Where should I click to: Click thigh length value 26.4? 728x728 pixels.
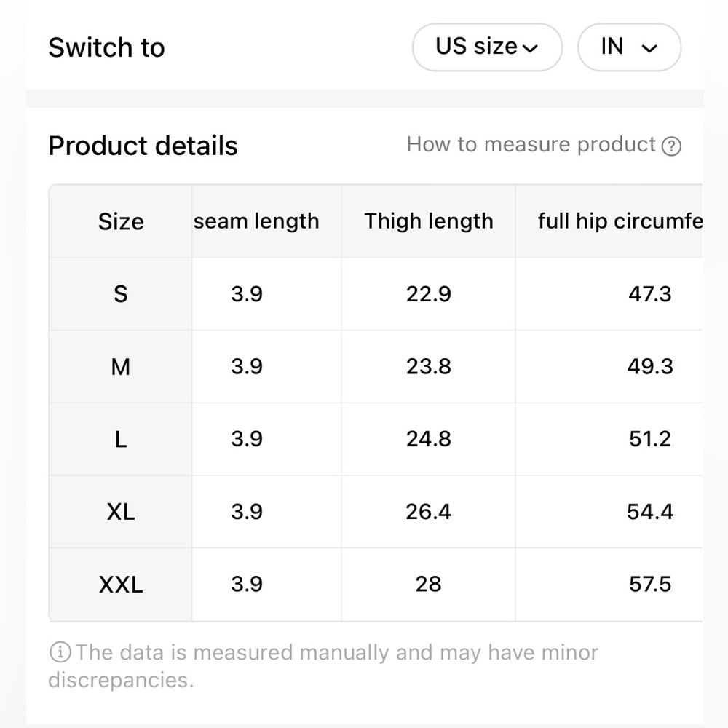click(429, 512)
